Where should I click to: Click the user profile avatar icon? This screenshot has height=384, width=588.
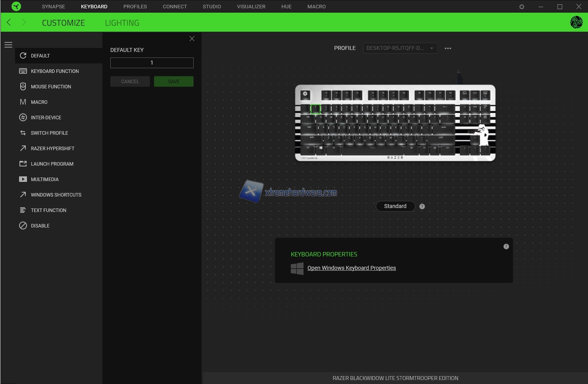[576, 23]
